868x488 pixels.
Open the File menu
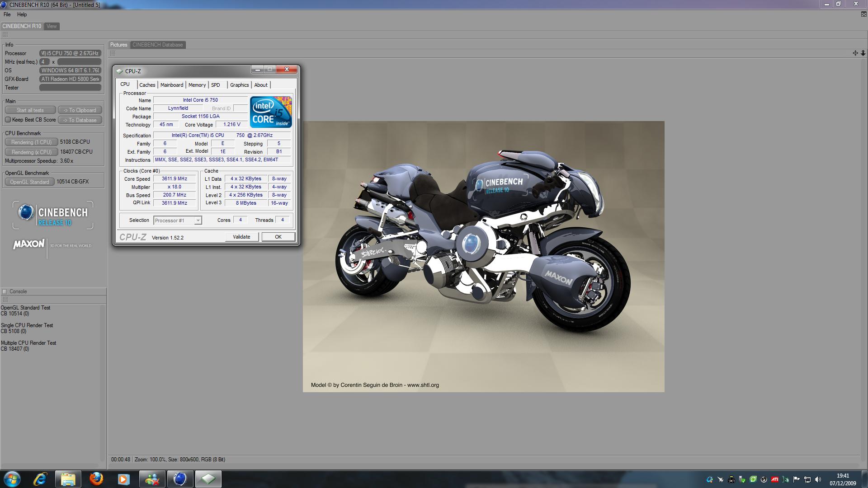tap(7, 14)
